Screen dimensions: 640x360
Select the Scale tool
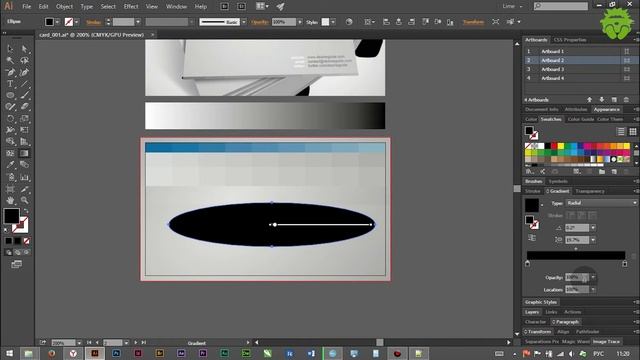(24, 118)
